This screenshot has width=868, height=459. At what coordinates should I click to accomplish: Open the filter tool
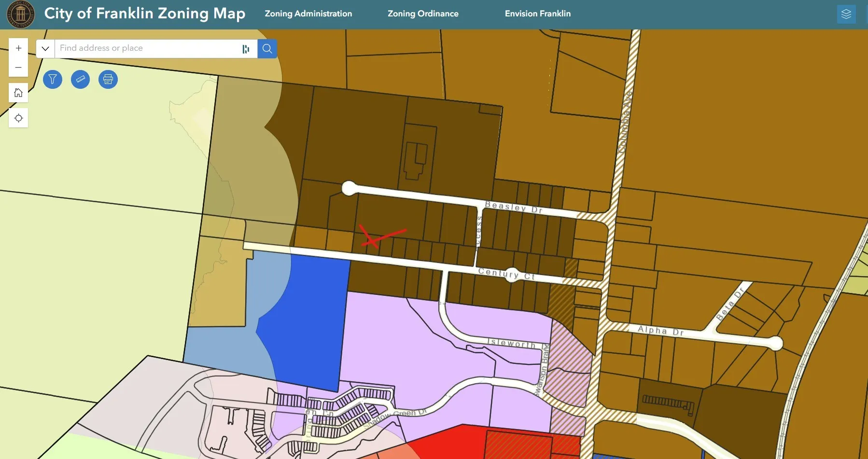[x=53, y=79]
